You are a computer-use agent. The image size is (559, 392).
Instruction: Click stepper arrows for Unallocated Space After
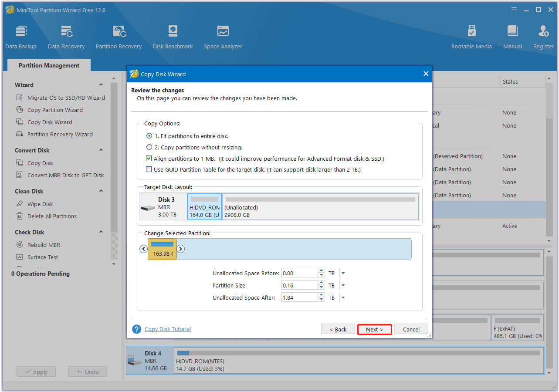point(322,298)
